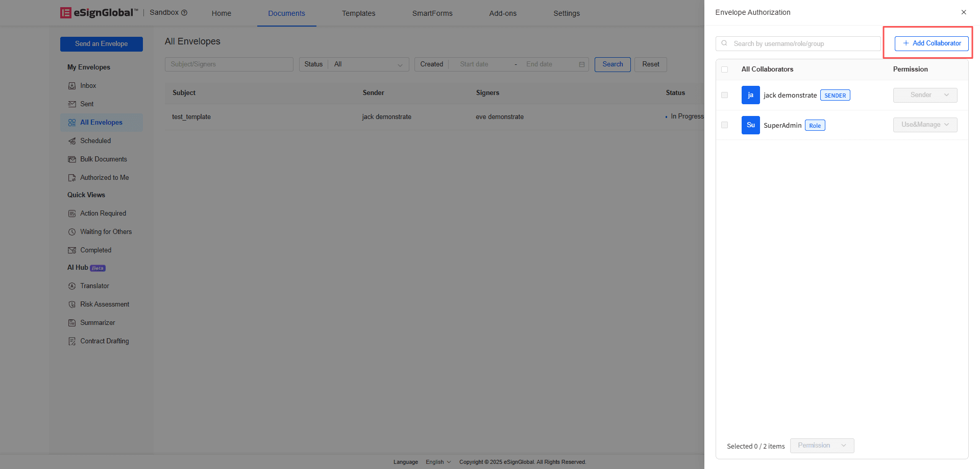This screenshot has height=469, width=980.
Task: Click the Inbox icon in sidebar
Action: click(x=72, y=86)
